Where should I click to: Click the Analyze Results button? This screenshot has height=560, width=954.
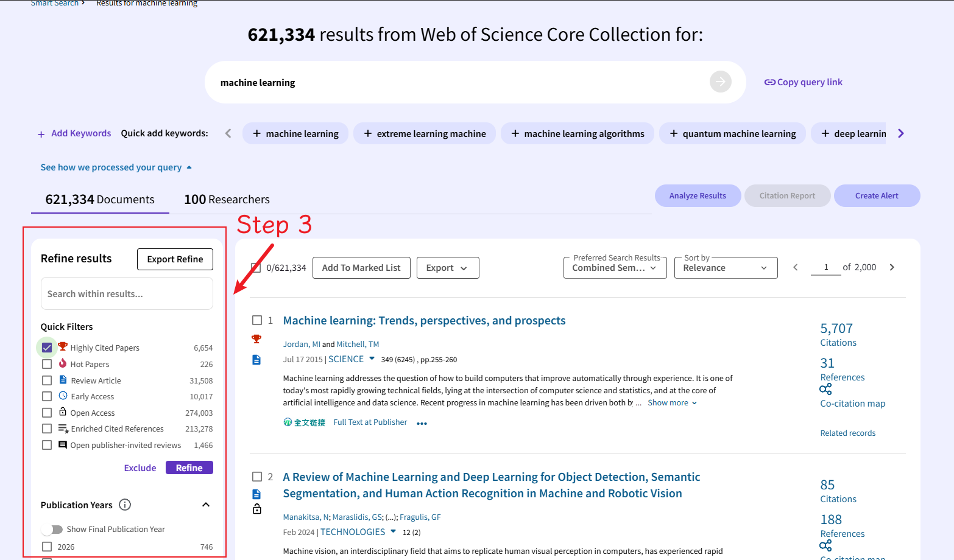pyautogui.click(x=698, y=195)
